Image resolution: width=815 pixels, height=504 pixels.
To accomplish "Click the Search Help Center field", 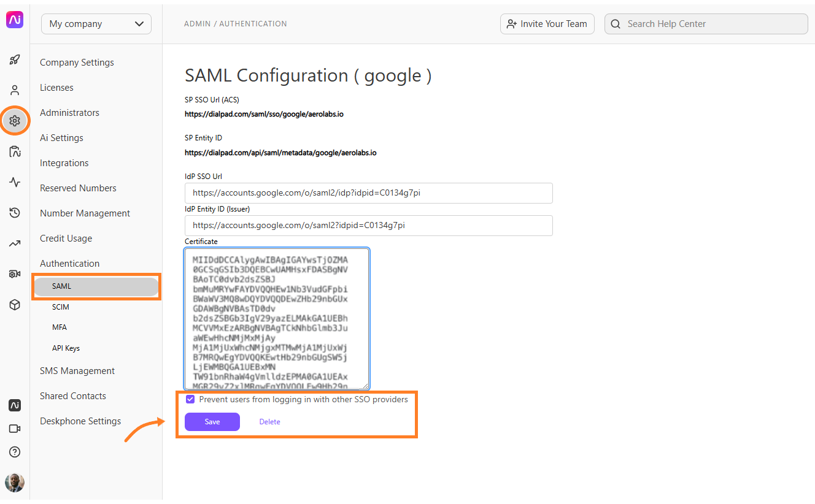I will (706, 24).
